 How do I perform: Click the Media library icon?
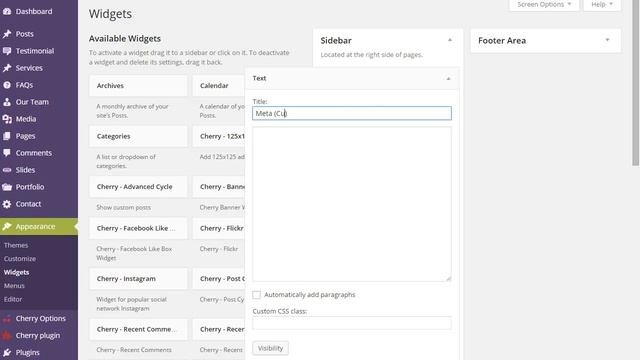pos(7,119)
